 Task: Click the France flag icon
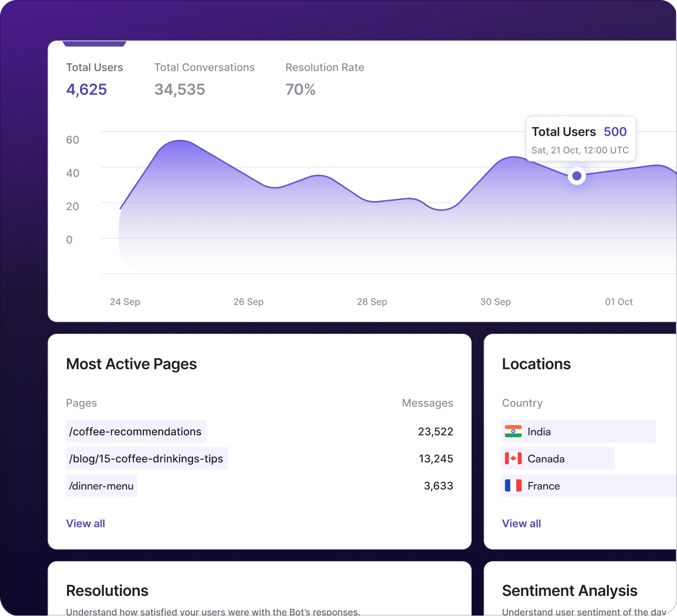click(513, 485)
